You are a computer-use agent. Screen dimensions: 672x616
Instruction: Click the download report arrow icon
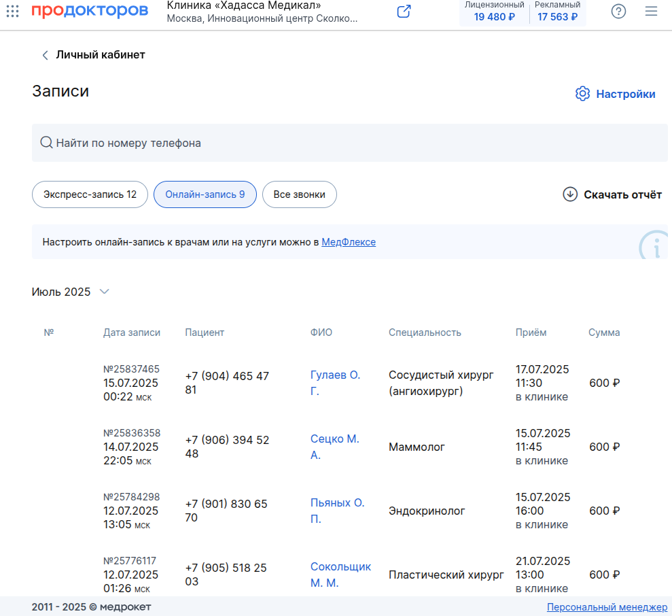[x=570, y=194]
